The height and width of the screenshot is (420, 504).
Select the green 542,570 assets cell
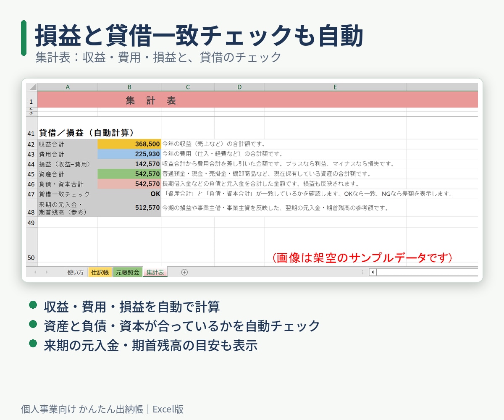[129, 174]
